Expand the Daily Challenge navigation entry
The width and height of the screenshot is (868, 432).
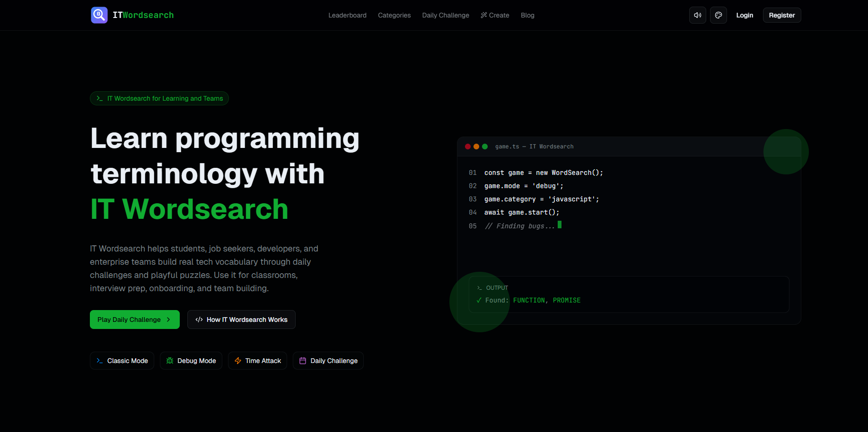coord(445,15)
